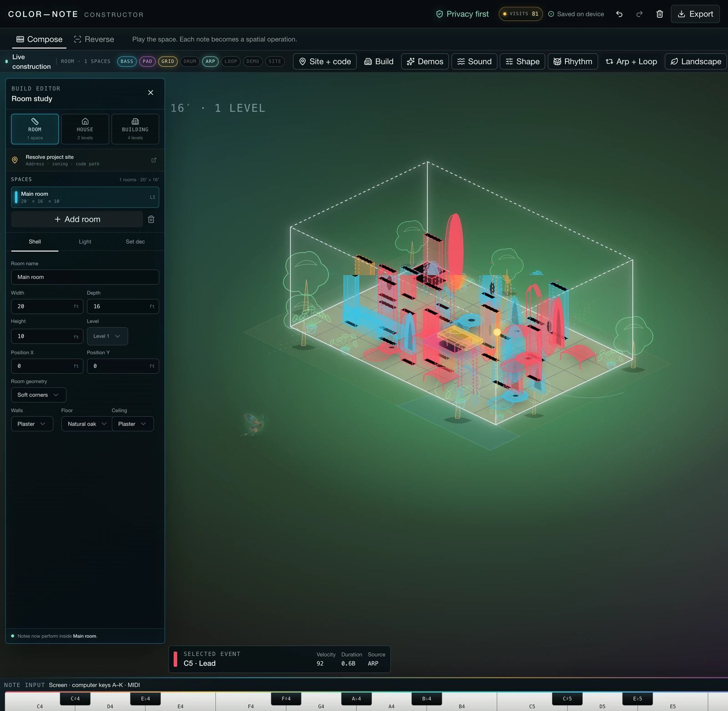Toggle the SITE chip

pos(275,61)
